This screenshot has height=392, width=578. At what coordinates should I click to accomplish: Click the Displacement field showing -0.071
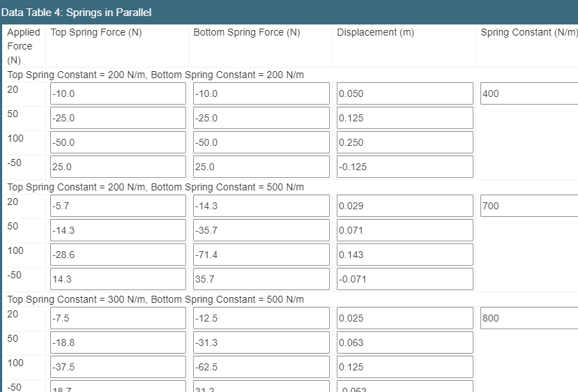point(405,279)
